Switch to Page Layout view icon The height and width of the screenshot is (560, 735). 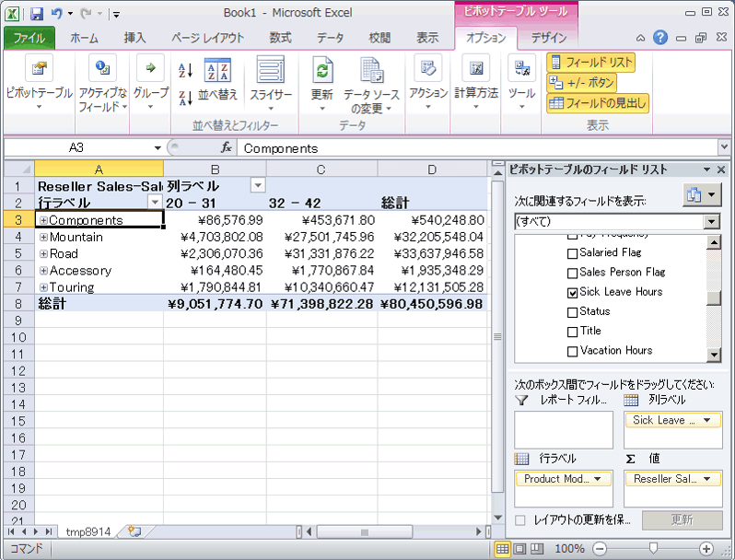pos(519,548)
